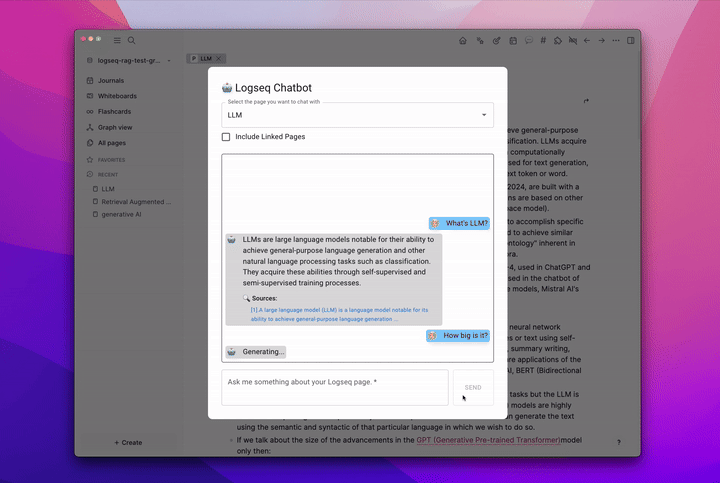Click the "How big is it?" message bubble
This screenshot has height=483, width=720.
point(458,336)
